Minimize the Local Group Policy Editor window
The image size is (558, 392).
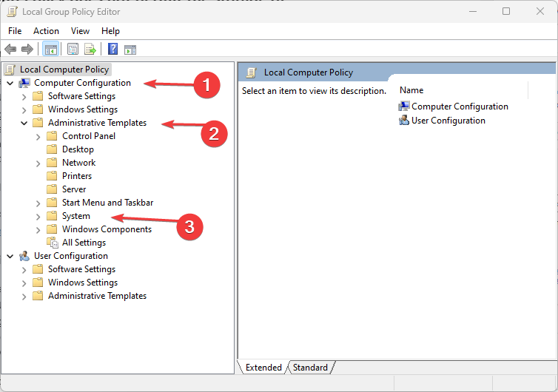(x=473, y=11)
